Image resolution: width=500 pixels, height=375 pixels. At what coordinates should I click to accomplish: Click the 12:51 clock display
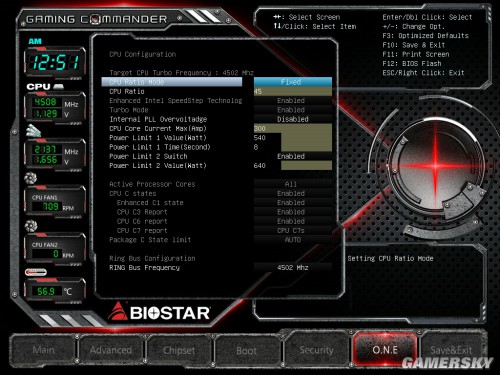coord(55,62)
